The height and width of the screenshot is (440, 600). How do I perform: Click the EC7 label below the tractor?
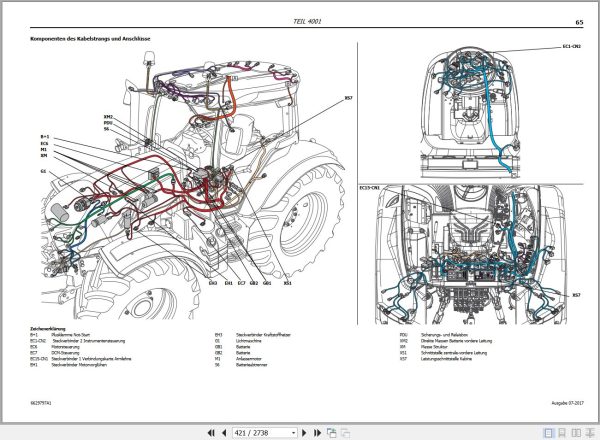[241, 283]
